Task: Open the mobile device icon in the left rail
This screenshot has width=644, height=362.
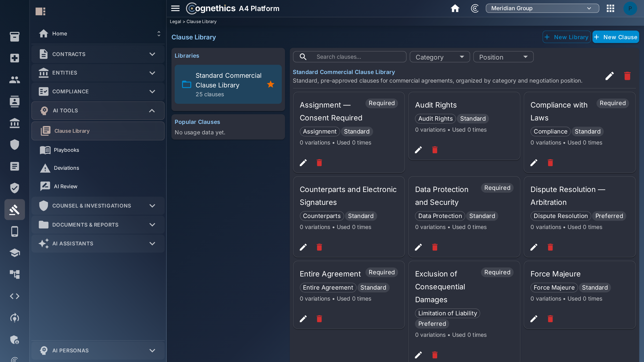Action: point(14,231)
